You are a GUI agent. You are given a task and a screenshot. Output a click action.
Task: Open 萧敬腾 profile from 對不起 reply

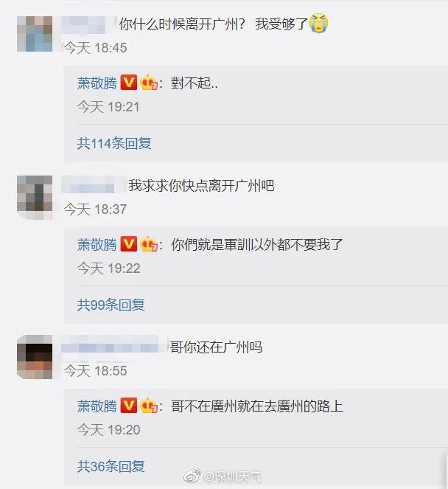[x=97, y=83]
